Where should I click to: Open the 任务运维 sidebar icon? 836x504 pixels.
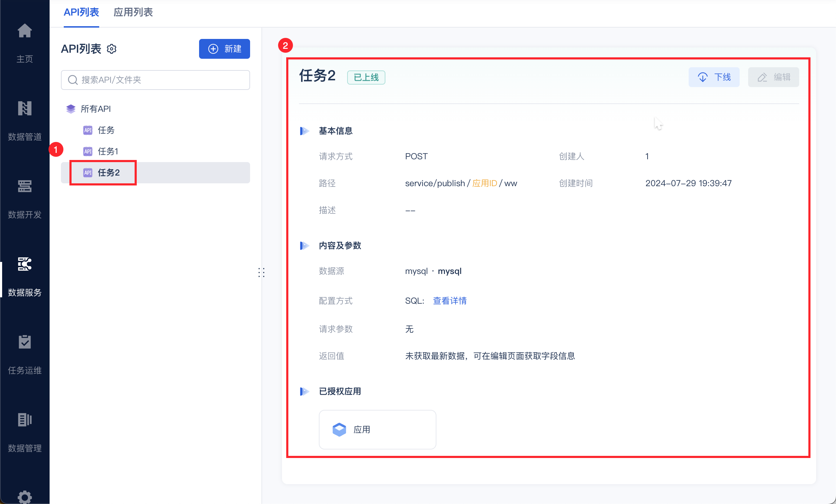[x=24, y=342]
